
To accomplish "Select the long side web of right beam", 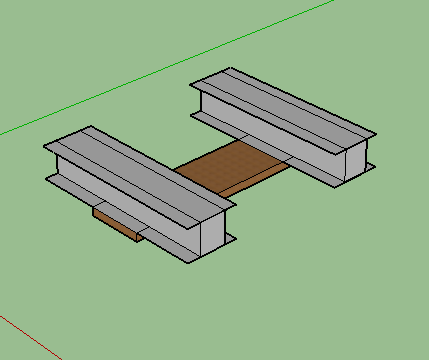I will (x=273, y=134).
